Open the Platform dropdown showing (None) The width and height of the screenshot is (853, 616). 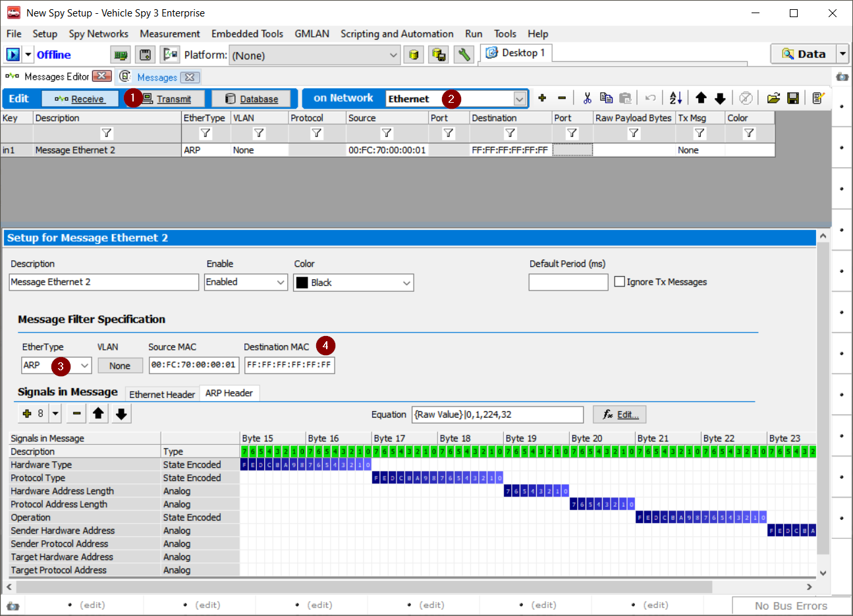(315, 55)
